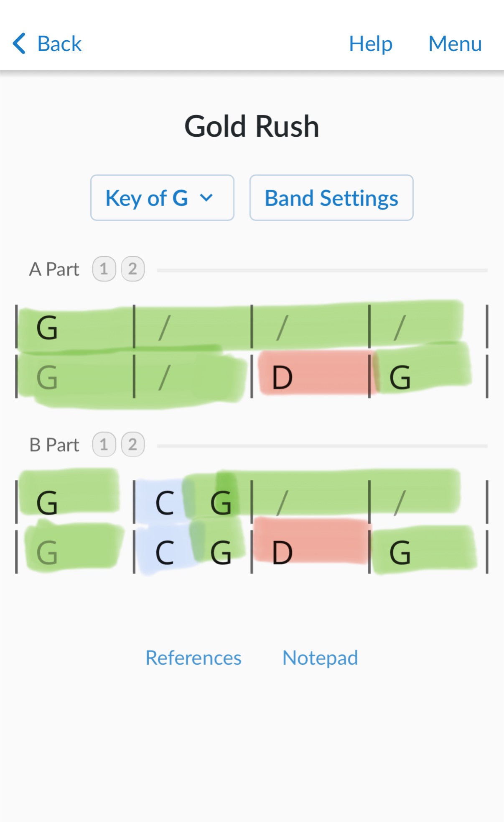
Task: Select the first G chord of A Part
Action: (47, 328)
